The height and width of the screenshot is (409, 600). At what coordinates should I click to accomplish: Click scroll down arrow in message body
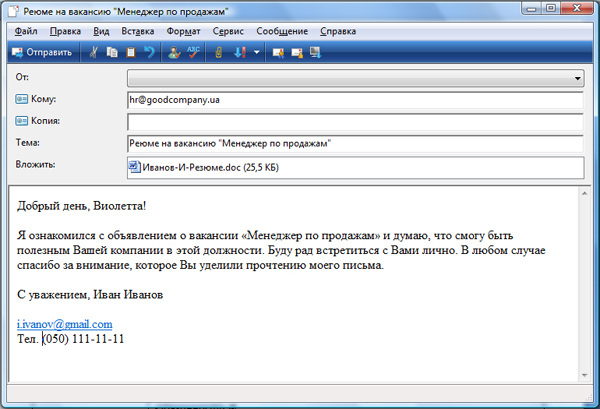[x=584, y=375]
